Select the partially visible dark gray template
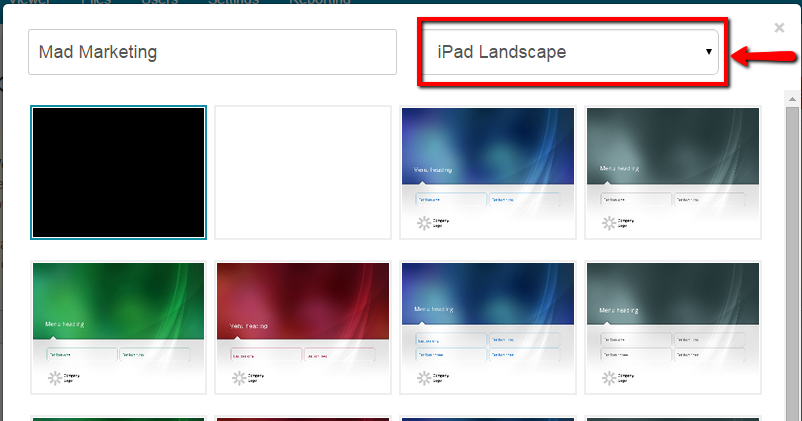This screenshot has height=421, width=802. point(672,418)
